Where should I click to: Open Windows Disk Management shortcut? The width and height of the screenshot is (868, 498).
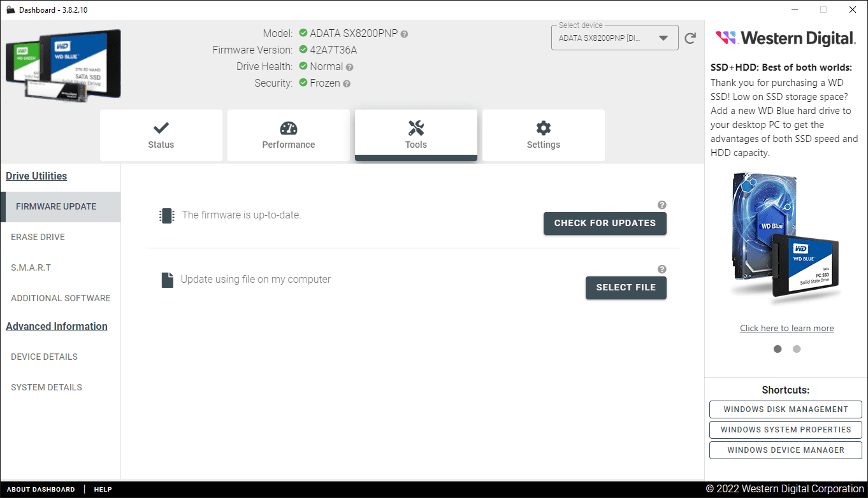click(786, 409)
